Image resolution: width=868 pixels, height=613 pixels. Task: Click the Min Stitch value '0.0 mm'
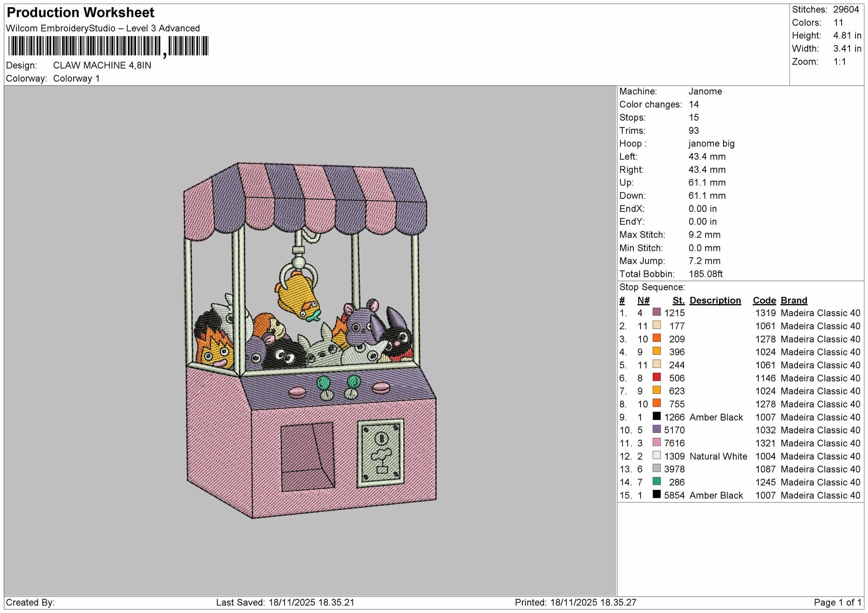point(704,248)
